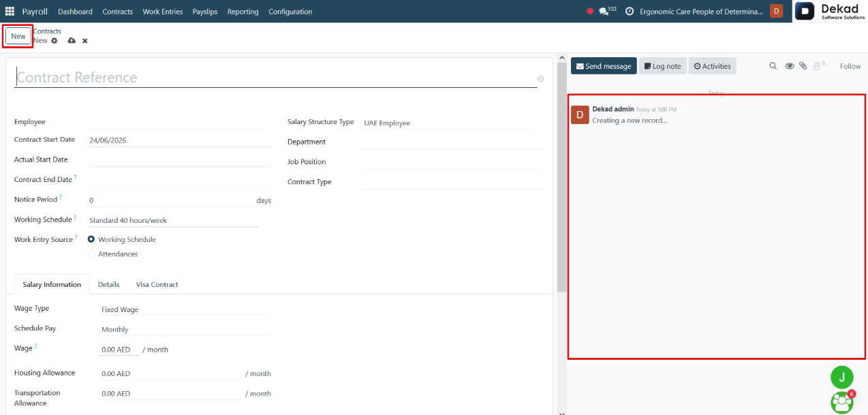868x415 pixels.
Task: Click the grey status circle near Contract Reference
Action: (540, 79)
